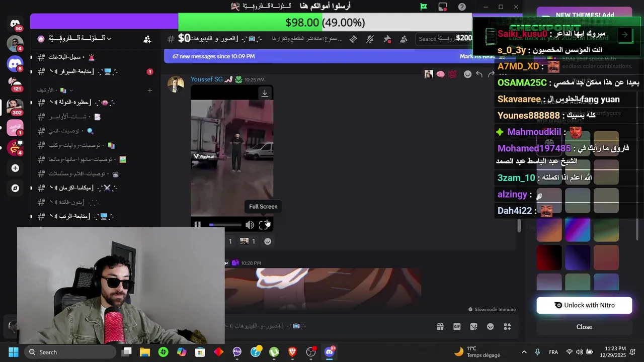The height and width of the screenshot is (362, 644).
Task: Open Pinned Messages pin icon
Action: pyautogui.click(x=387, y=39)
